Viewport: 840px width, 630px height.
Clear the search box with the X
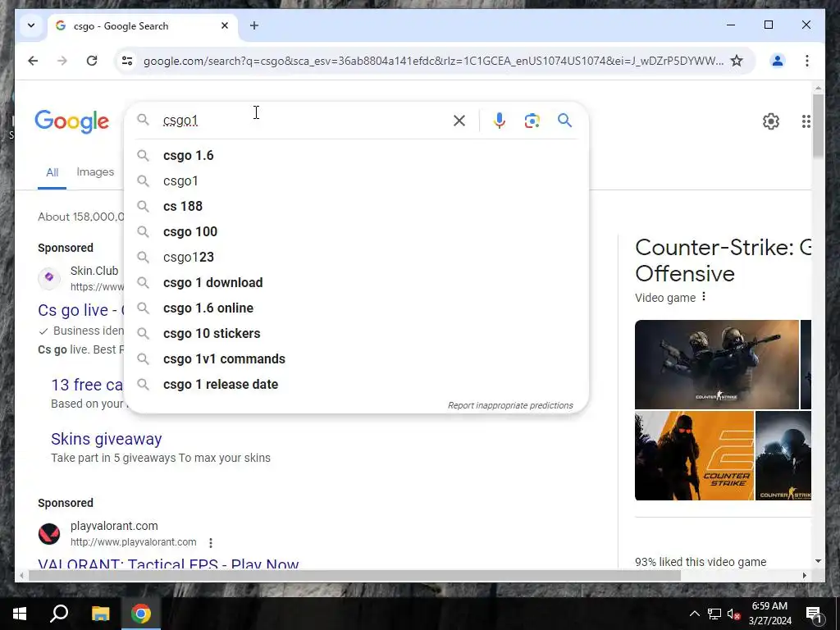pos(459,121)
